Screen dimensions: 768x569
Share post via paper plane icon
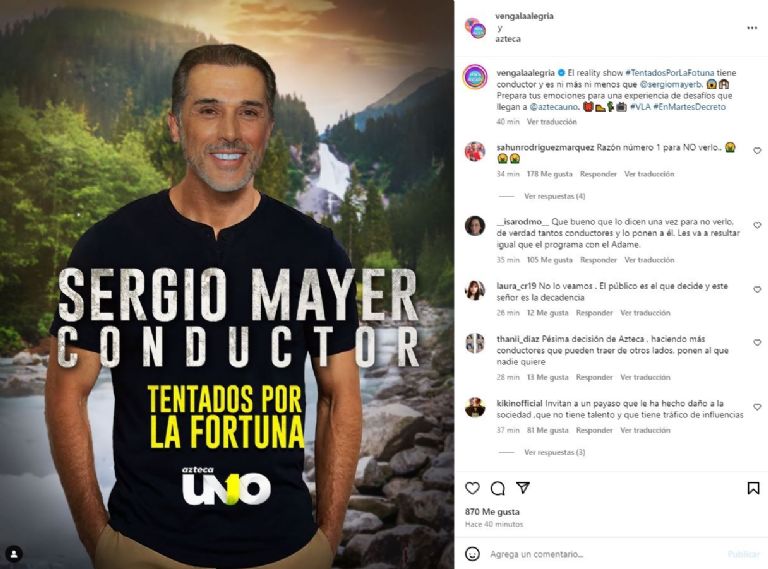coord(523,487)
